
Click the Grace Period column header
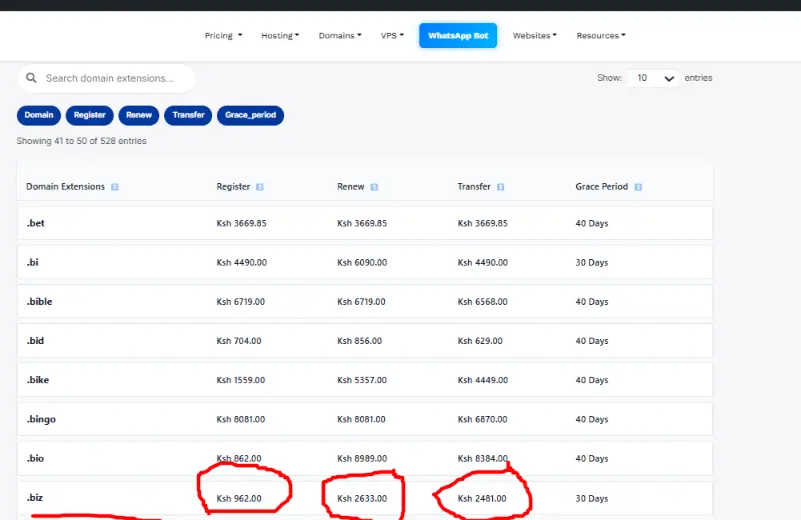[601, 187]
